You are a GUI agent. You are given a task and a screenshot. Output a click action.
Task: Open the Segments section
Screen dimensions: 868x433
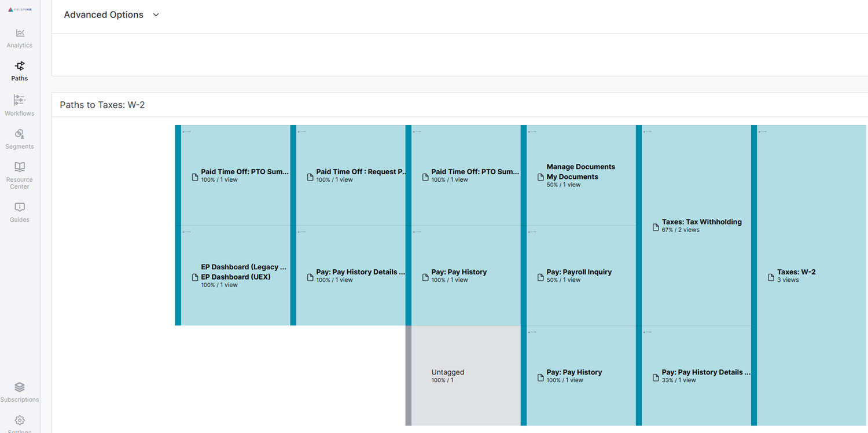[x=20, y=139]
